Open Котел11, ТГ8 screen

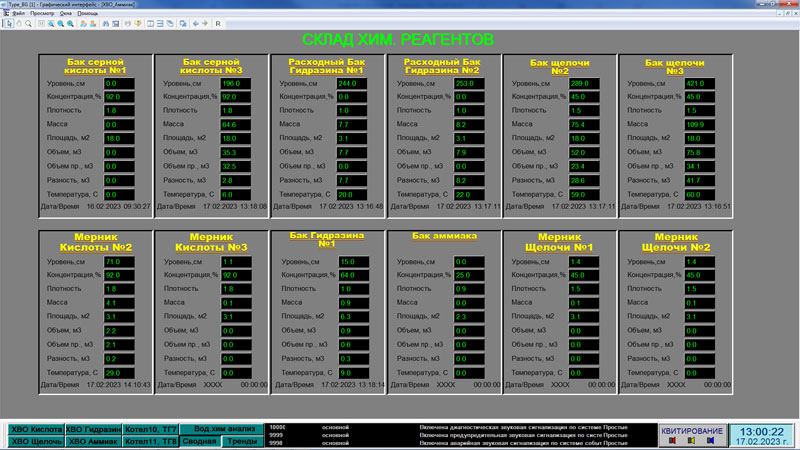tap(150, 441)
